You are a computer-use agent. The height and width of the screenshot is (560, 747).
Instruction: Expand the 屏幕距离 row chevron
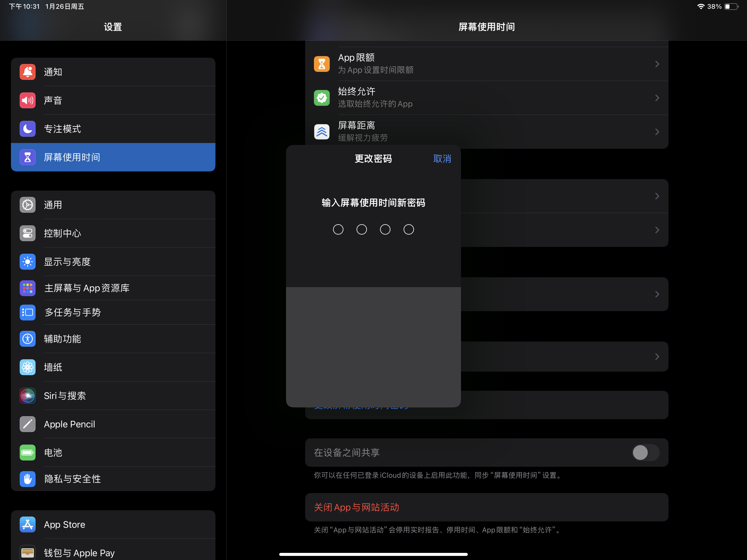click(657, 132)
